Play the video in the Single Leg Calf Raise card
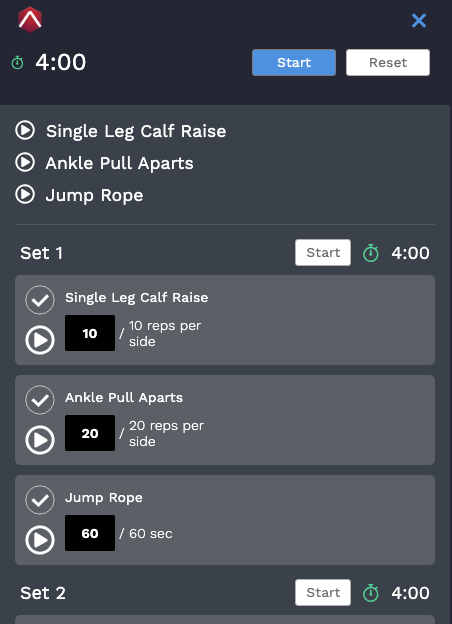The height and width of the screenshot is (624, 452). (40, 340)
